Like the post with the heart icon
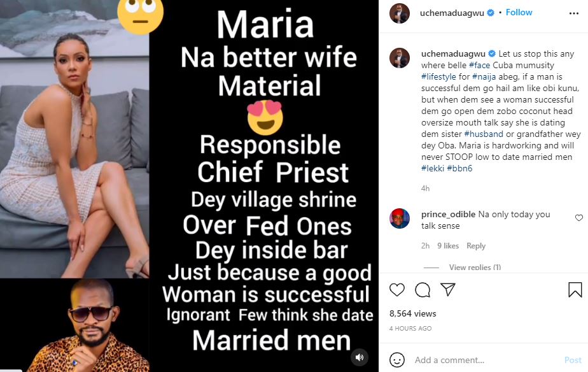 [x=396, y=290]
